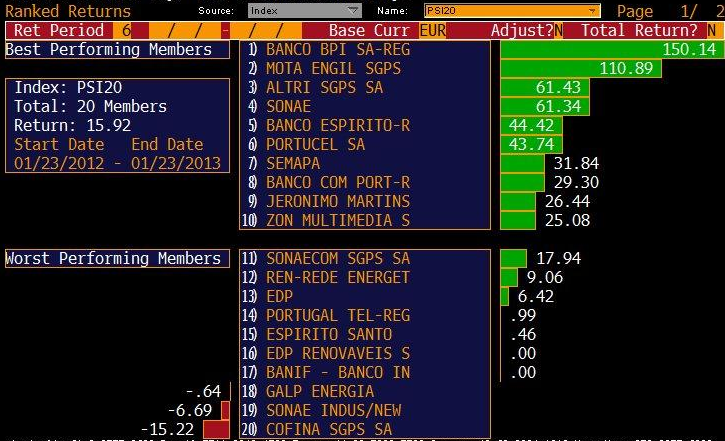Click the 6.42 return value
Viewport: 725px width, 441px height.
(x=535, y=296)
